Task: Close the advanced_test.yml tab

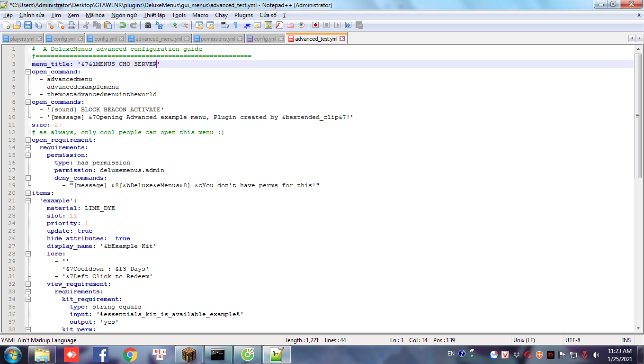Action: tap(342, 39)
